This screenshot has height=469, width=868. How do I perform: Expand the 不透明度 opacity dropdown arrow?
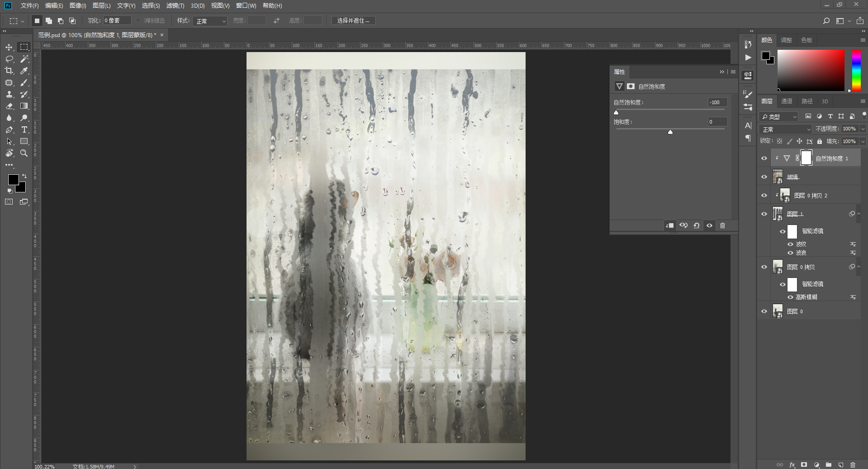coord(863,129)
